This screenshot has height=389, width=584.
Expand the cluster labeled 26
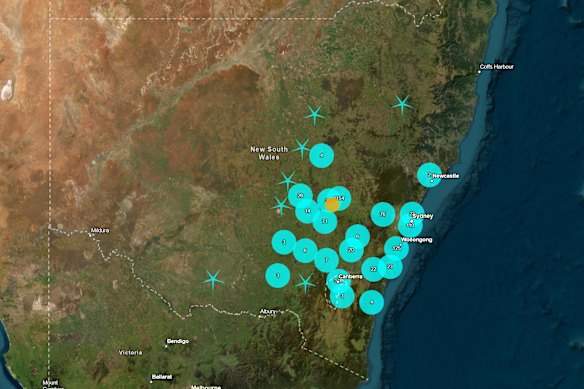(x=300, y=196)
